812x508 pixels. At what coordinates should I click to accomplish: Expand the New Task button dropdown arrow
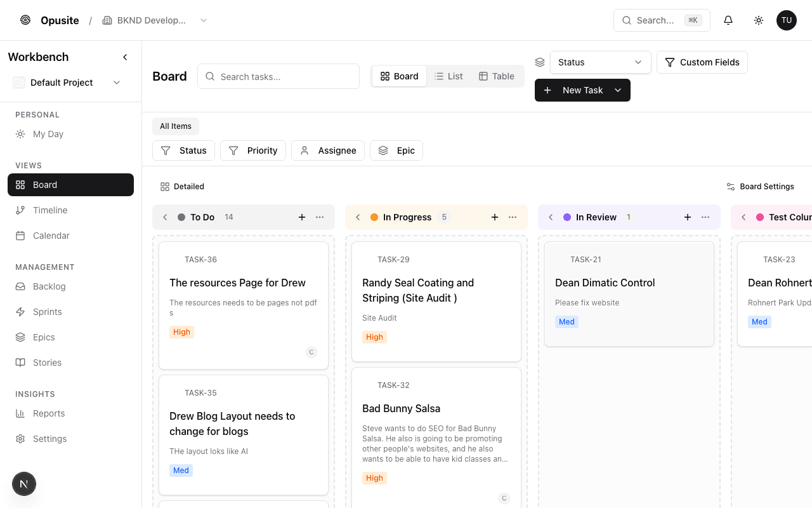tap(618, 90)
